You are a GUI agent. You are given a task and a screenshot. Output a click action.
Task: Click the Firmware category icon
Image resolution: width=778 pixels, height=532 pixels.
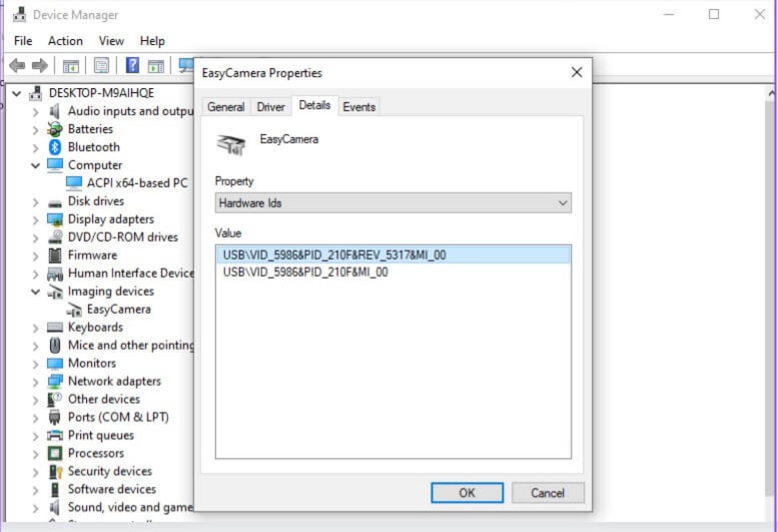[56, 255]
